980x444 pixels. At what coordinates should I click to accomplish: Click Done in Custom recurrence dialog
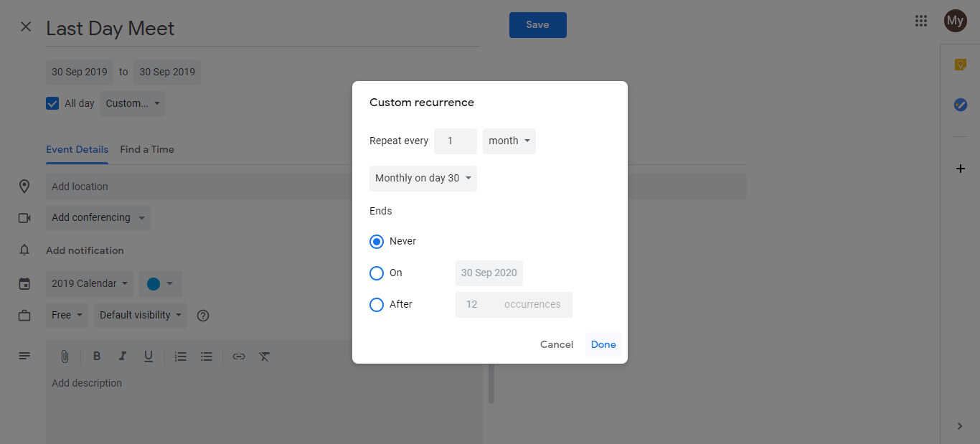[x=603, y=344]
